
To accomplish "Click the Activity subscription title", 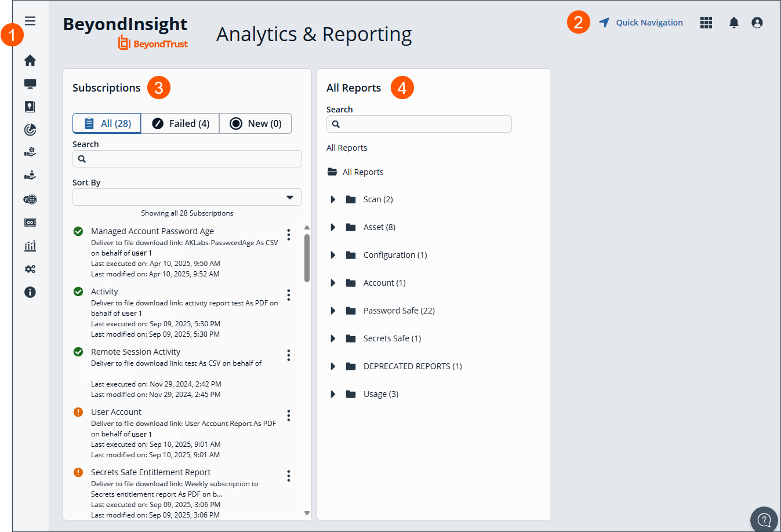I will (x=104, y=291).
